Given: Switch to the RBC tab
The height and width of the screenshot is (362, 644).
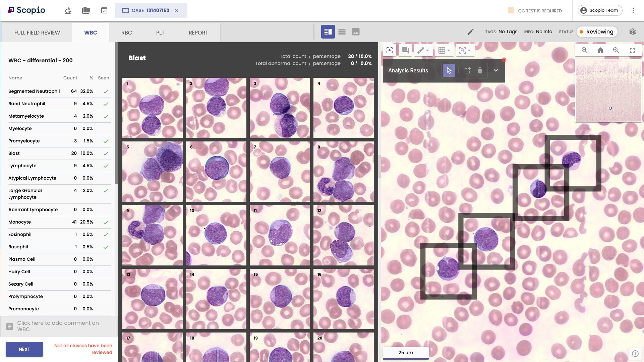Looking at the screenshot, I should (126, 33).
